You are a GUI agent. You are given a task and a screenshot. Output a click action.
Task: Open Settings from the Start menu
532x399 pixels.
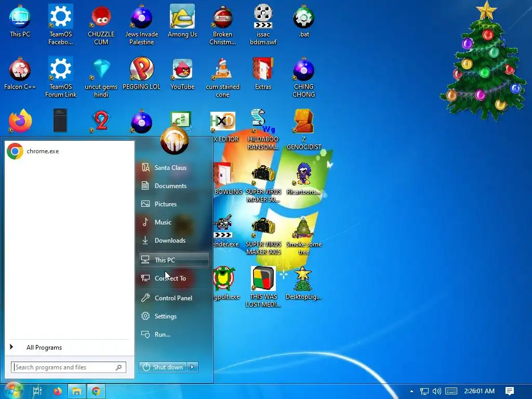[x=175, y=316]
